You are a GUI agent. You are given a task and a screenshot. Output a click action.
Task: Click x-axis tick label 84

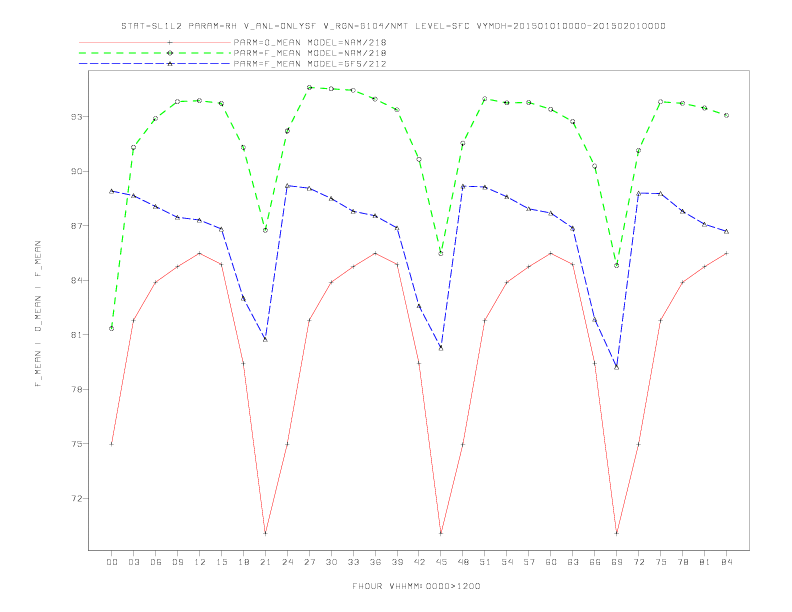pyautogui.click(x=727, y=562)
